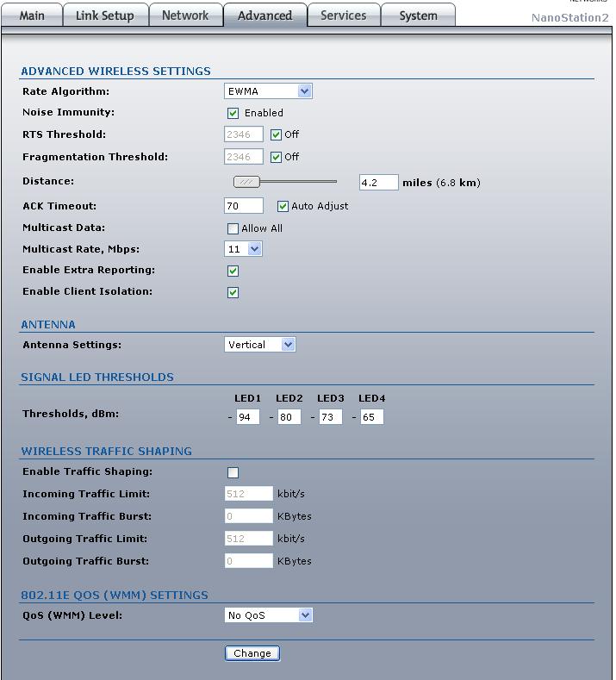The width and height of the screenshot is (616, 680).
Task: Click the Change button
Action: click(x=252, y=653)
